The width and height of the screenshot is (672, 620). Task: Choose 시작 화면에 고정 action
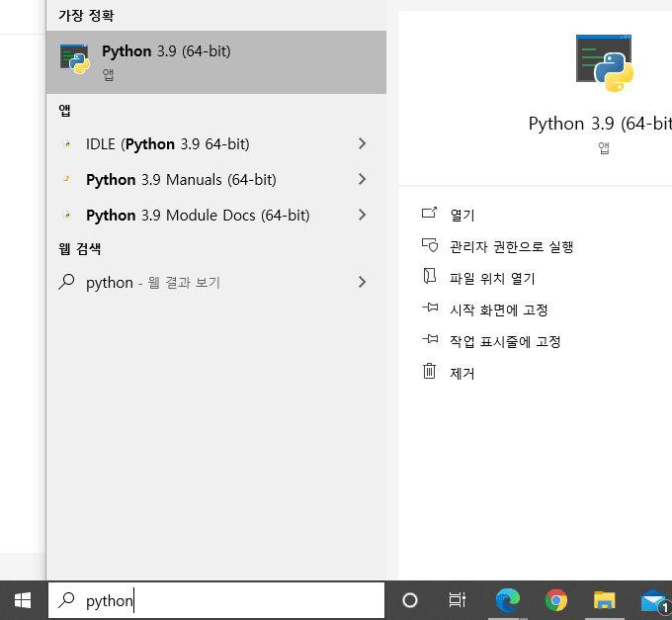tap(498, 310)
